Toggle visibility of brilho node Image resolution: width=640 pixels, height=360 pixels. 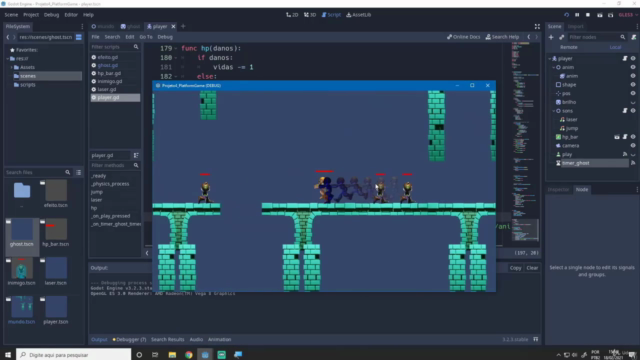633,102
